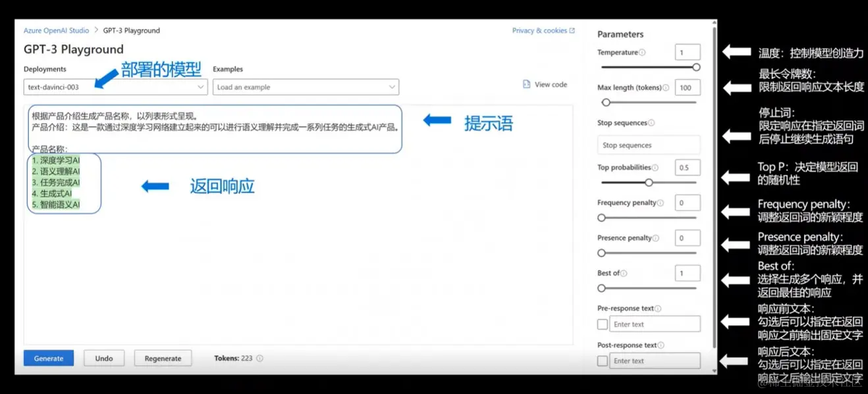Click the Max length slider handle

[606, 102]
